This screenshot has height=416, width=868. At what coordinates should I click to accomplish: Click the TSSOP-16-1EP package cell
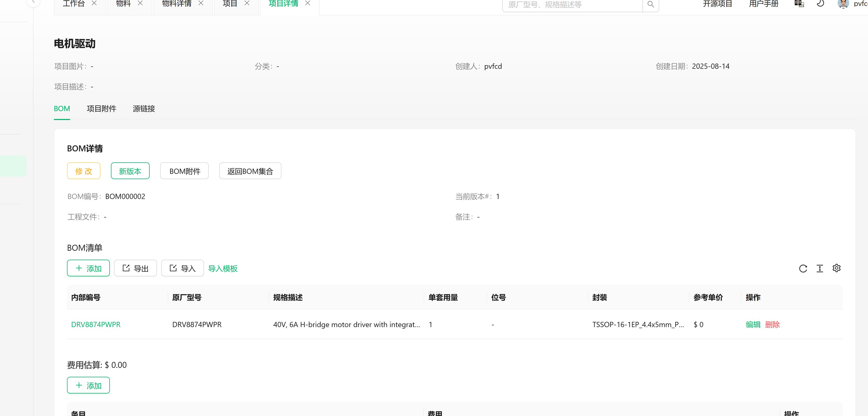(638, 325)
